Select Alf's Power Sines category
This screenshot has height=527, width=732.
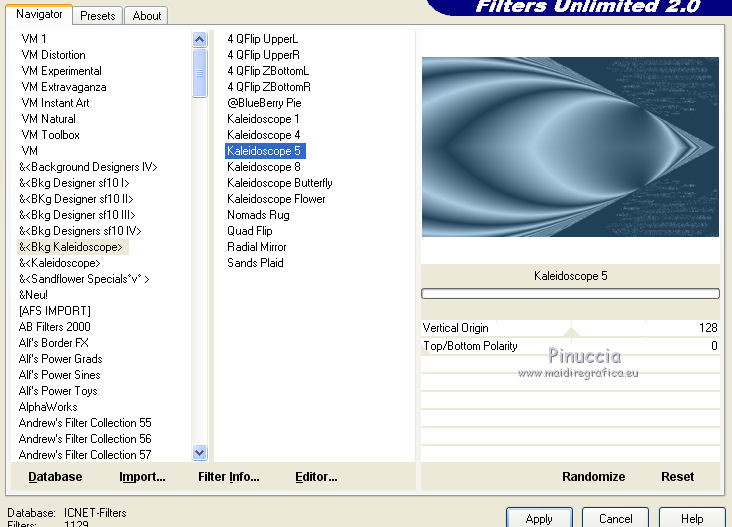coord(60,375)
